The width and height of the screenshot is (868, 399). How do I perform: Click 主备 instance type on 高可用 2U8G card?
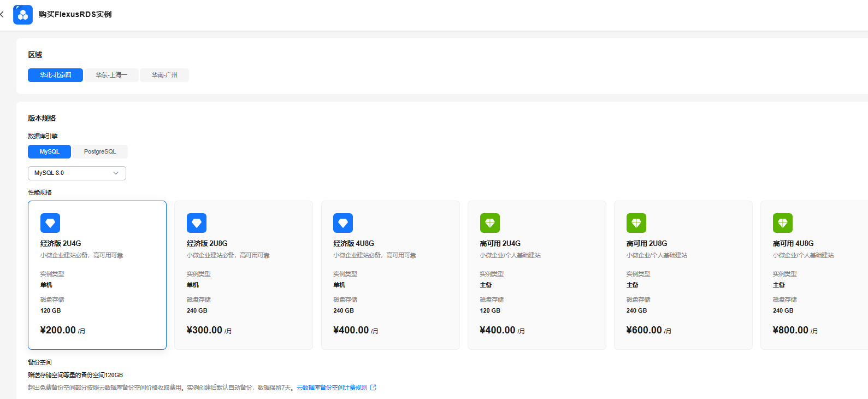632,285
